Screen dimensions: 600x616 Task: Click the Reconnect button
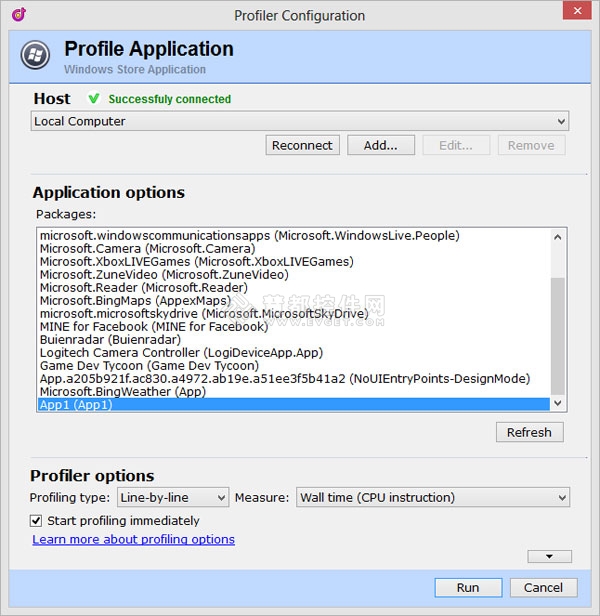click(303, 145)
